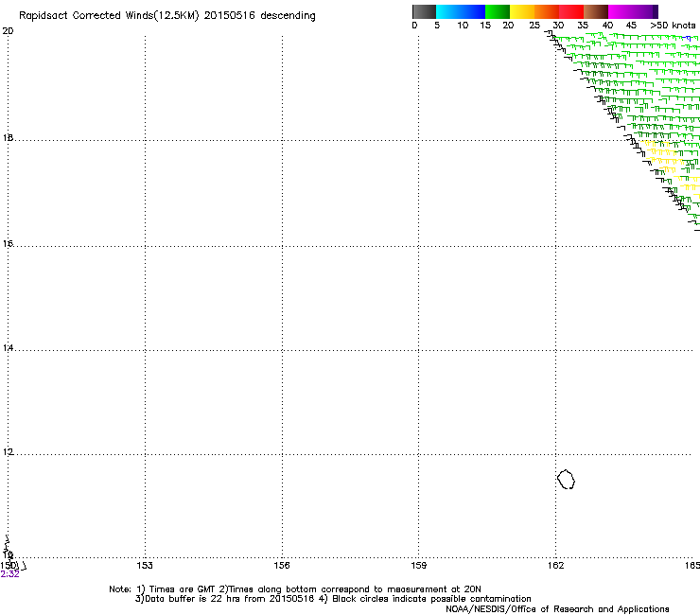Click the Rapidscat Corrected Winds title text
The width and height of the screenshot is (700, 615).
point(167,15)
